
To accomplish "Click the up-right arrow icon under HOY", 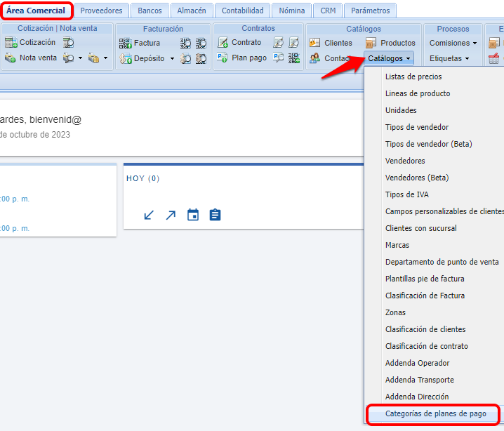I will coord(171,215).
